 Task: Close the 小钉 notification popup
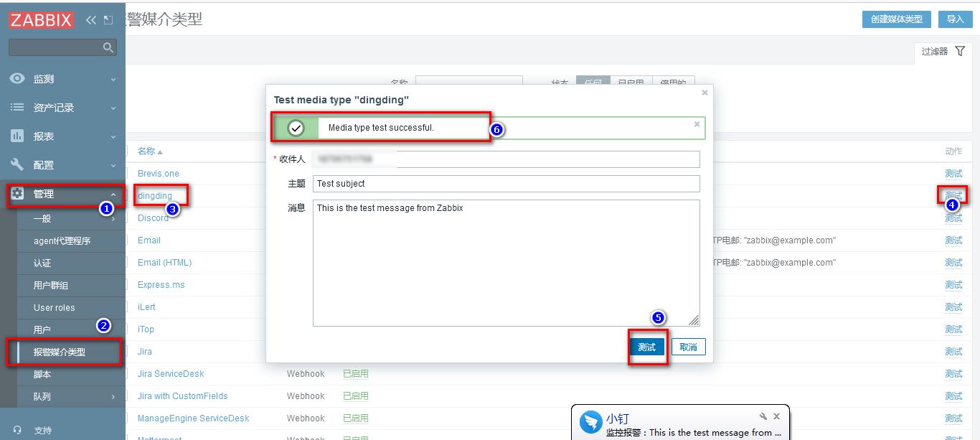(776, 416)
